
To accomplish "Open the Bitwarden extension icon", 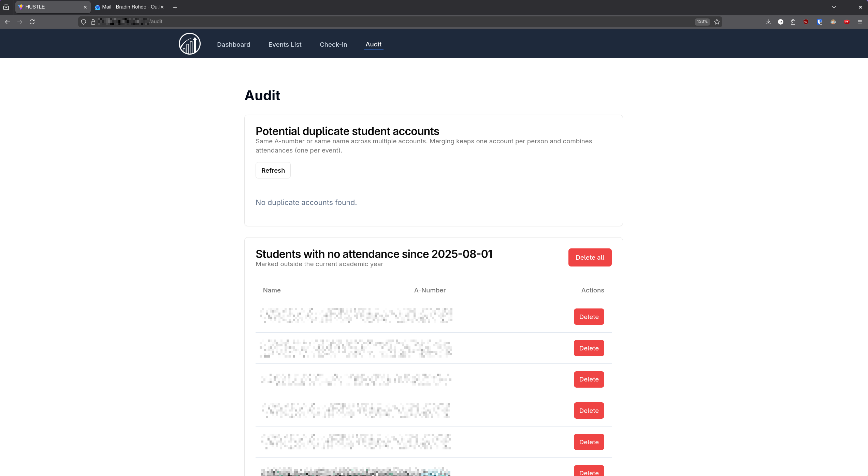I will (x=820, y=22).
